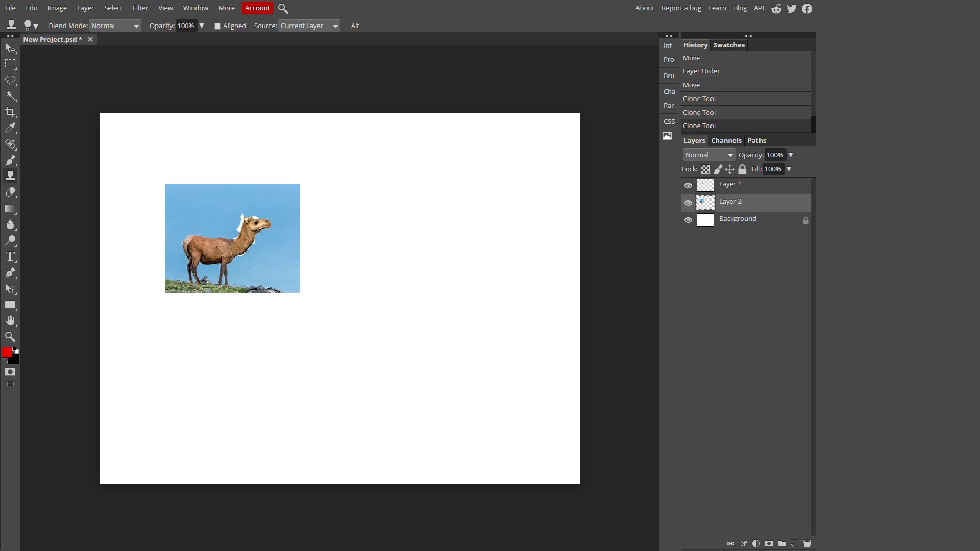Open layer effects (eff) button
This screenshot has width=980, height=551.
coord(744,544)
